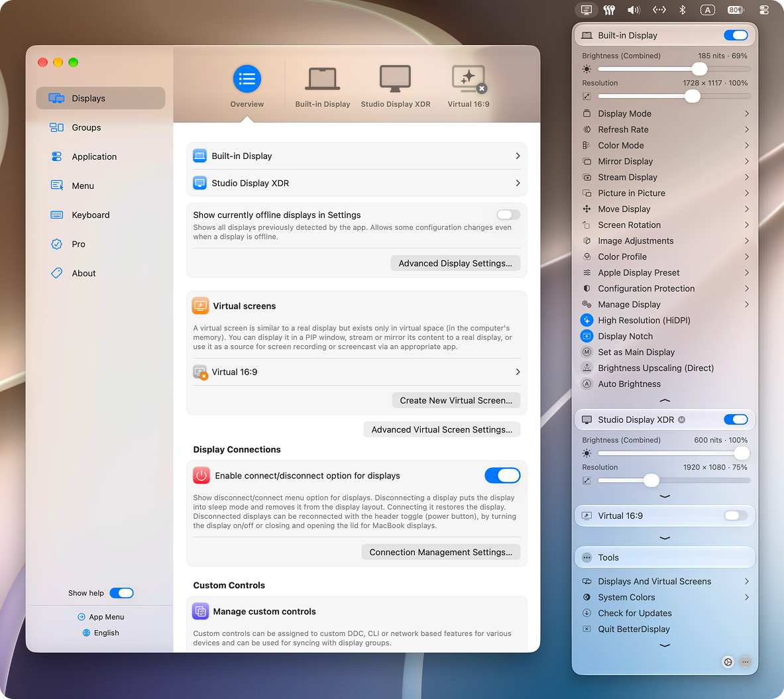
Task: Toggle Virtual 16:9 switch in panel
Action: tap(736, 515)
